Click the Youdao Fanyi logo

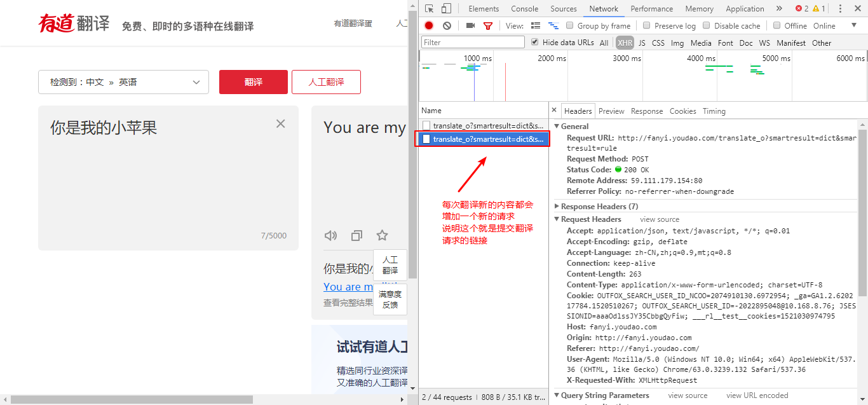tap(74, 24)
